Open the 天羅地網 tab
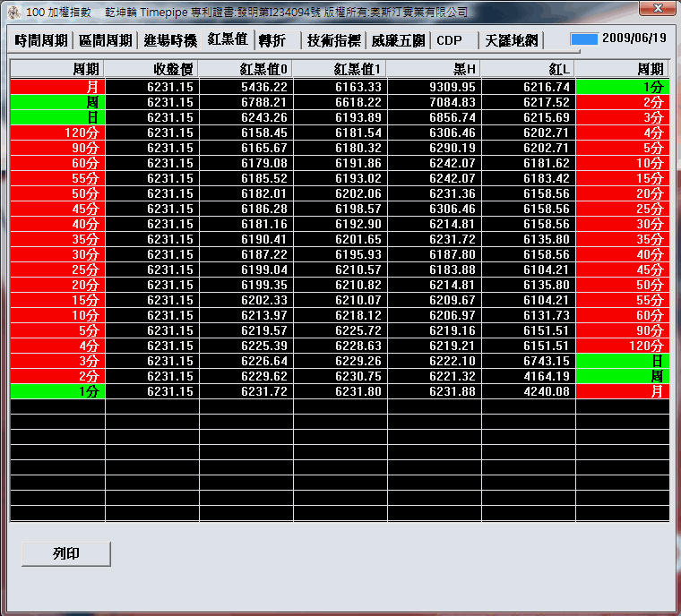The image size is (681, 616). pyautogui.click(x=512, y=40)
